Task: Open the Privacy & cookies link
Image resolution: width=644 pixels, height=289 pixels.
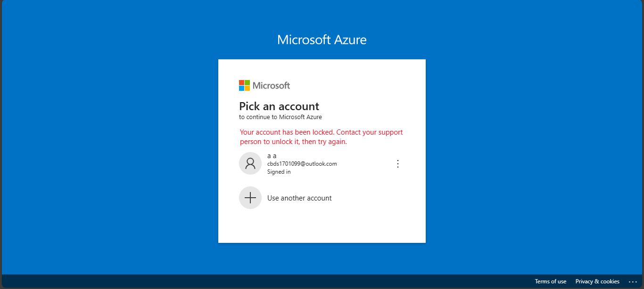Action: [597, 281]
